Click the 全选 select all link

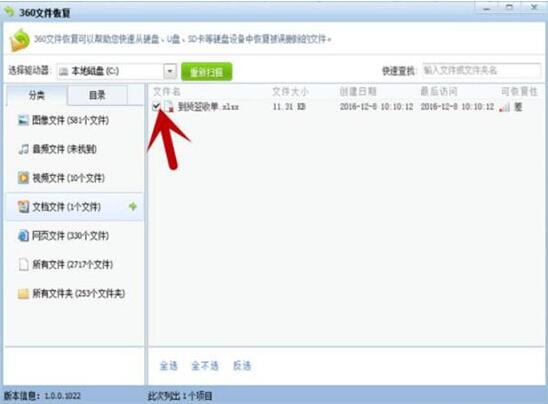[168, 366]
